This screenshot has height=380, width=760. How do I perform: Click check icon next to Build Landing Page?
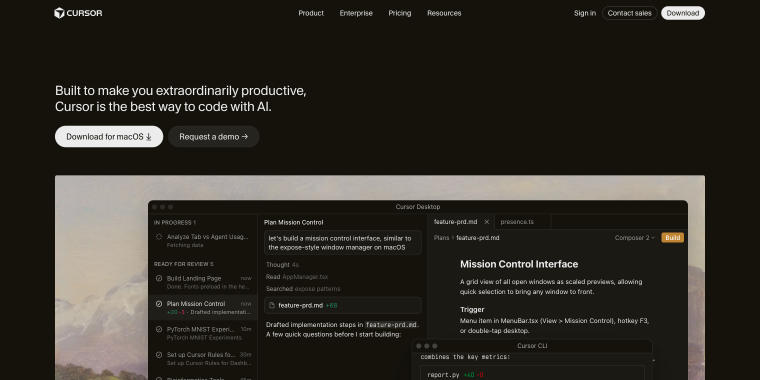click(158, 278)
